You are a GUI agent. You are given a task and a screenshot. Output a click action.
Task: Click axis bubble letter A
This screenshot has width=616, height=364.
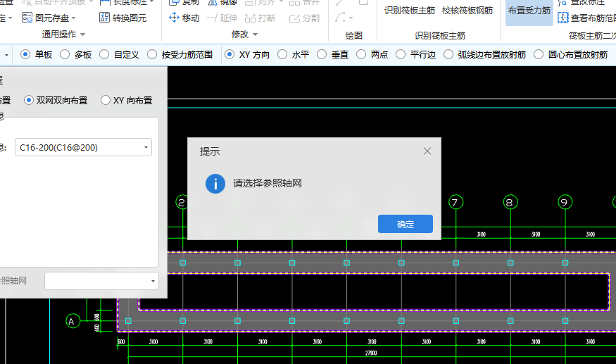pos(73,321)
